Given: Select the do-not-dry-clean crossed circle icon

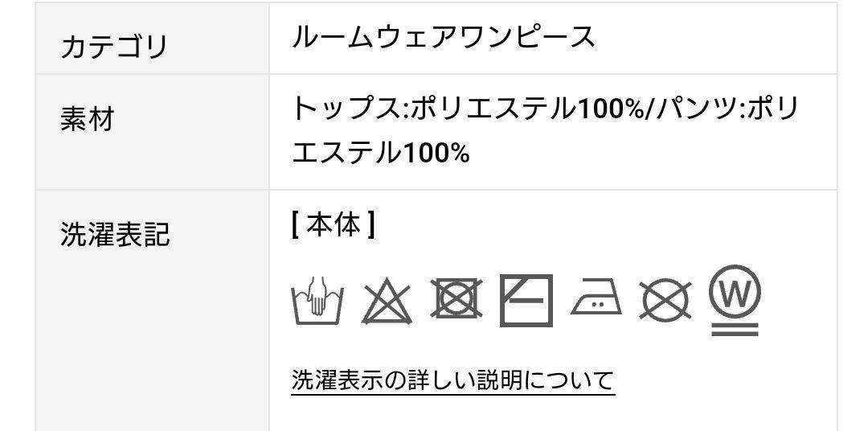Looking at the screenshot, I should 665,300.
